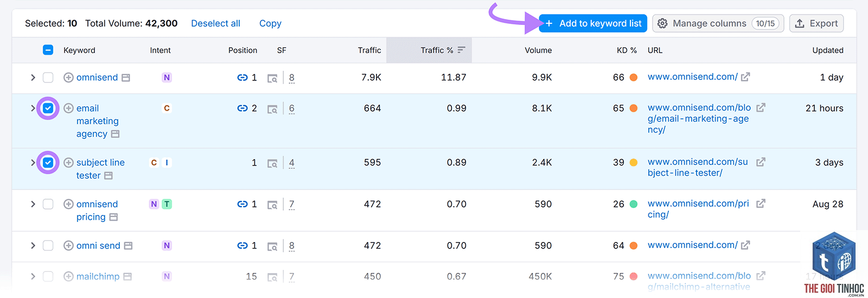View SERP snapshot for omnisend pricing

(272, 205)
